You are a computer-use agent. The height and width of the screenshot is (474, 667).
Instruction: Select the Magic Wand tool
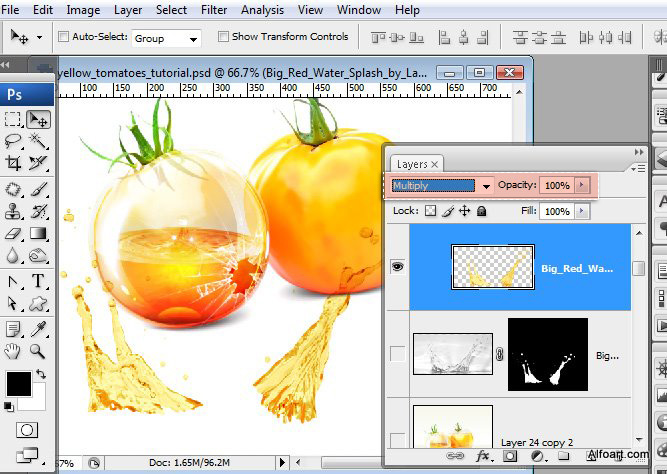[x=39, y=141]
